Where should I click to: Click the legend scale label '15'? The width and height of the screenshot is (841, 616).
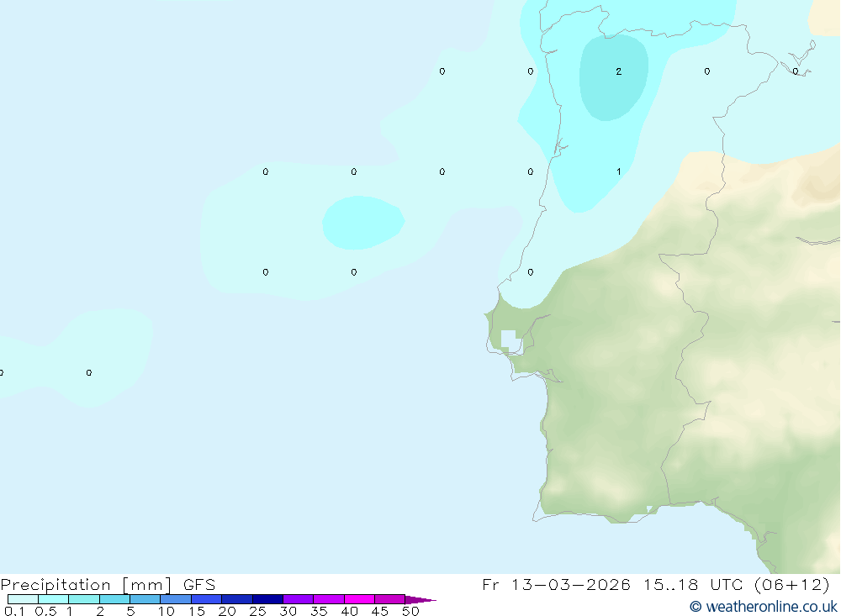point(196,611)
